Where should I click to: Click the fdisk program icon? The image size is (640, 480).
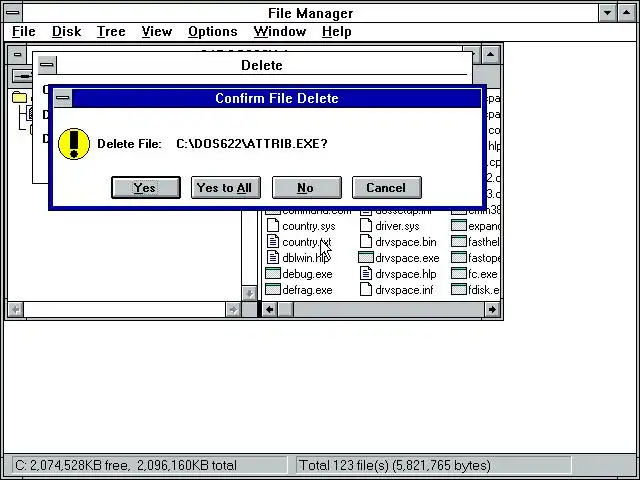pos(459,289)
